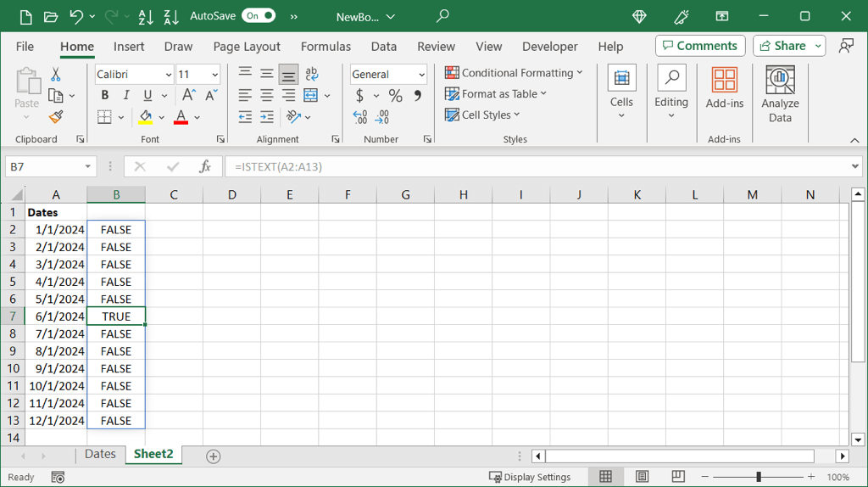Switch to Page Layout view in status bar
Screen dimensions: 868x487
pos(642,477)
